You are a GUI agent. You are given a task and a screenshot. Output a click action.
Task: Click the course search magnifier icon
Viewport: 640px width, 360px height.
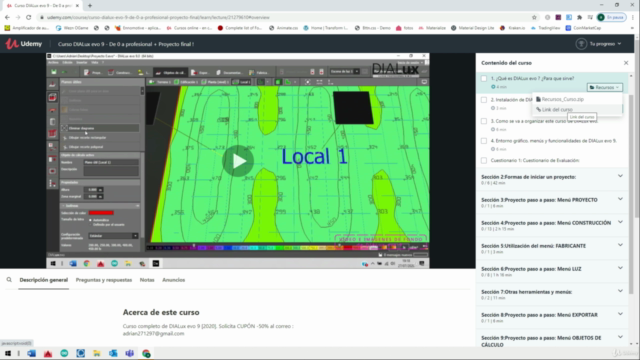point(9,280)
